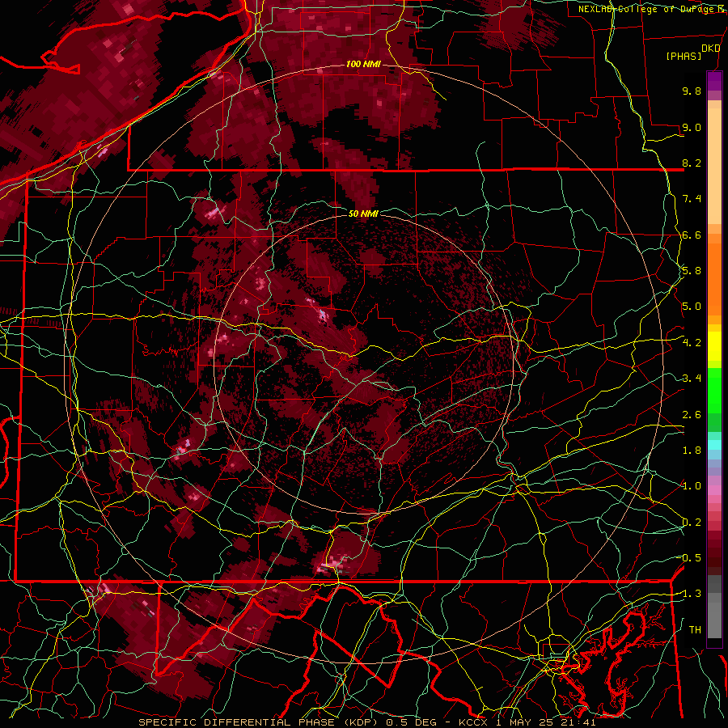Click the -0.5 scale value label
Image resolution: width=728 pixels, height=728 pixels.
[690, 558]
